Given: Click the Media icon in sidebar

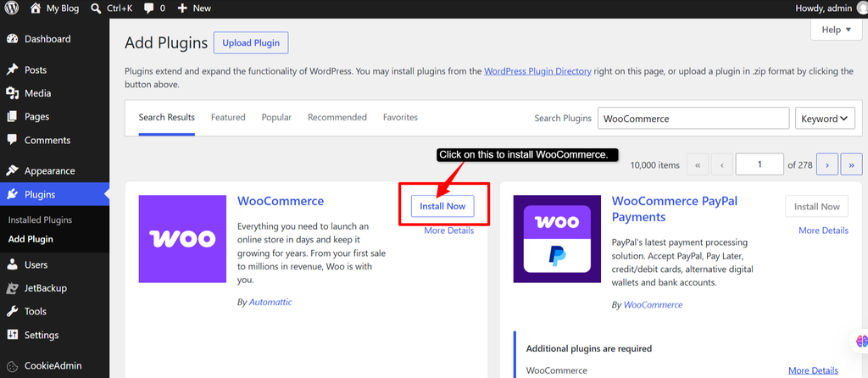Looking at the screenshot, I should coord(12,93).
